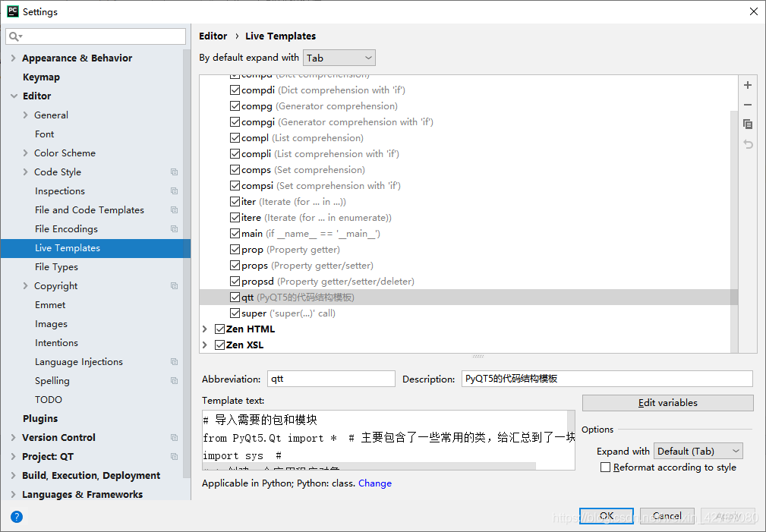Open the Font settings page
This screenshot has width=766, height=532.
click(45, 134)
